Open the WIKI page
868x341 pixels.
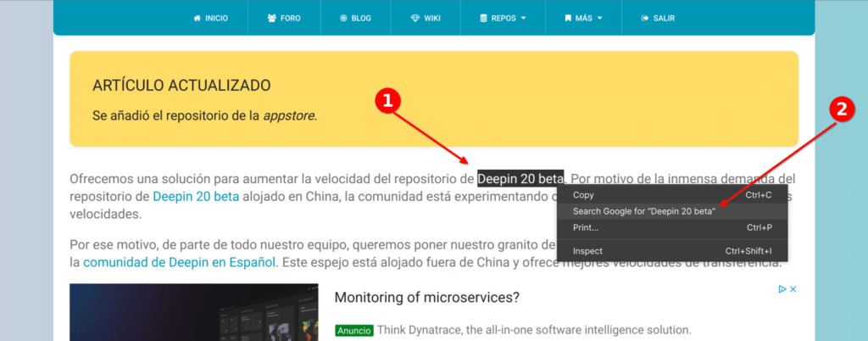(426, 19)
